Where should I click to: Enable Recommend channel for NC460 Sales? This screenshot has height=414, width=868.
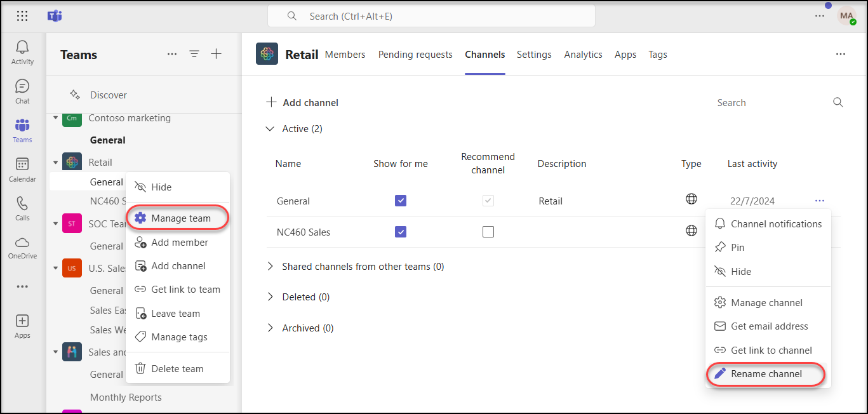click(488, 232)
